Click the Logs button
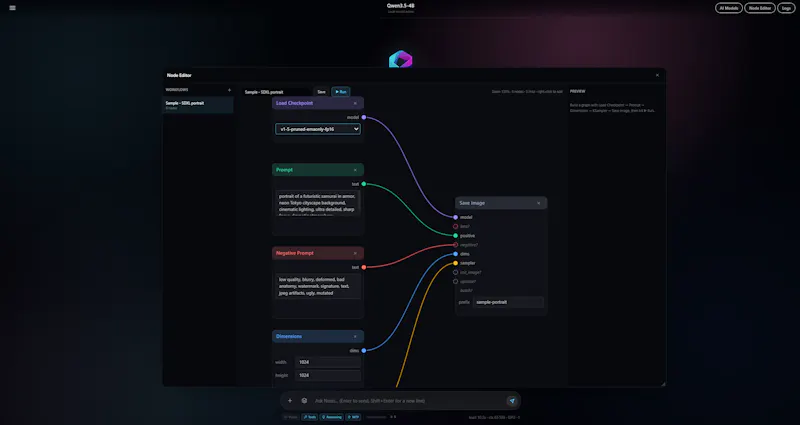The image size is (800, 425). (786, 8)
